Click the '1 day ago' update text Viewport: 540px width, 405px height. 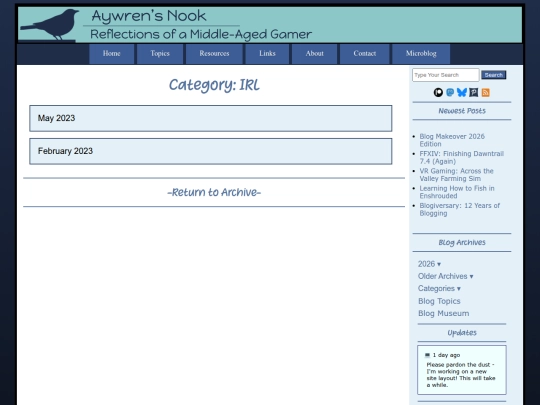(446, 355)
